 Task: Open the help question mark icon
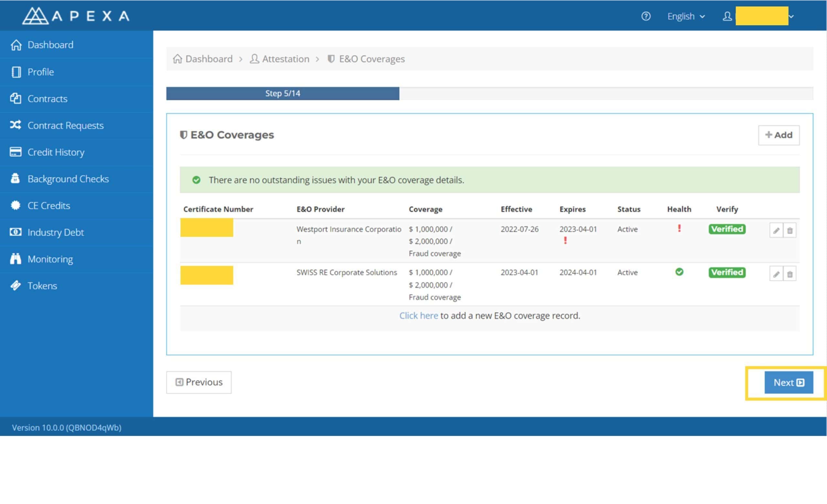(x=646, y=16)
